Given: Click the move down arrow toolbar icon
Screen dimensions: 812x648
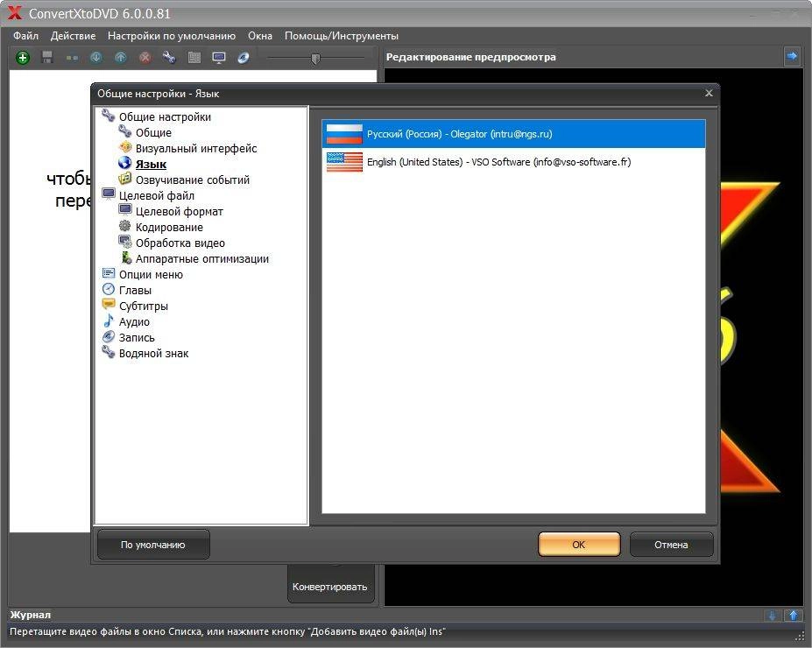Looking at the screenshot, I should [96, 58].
